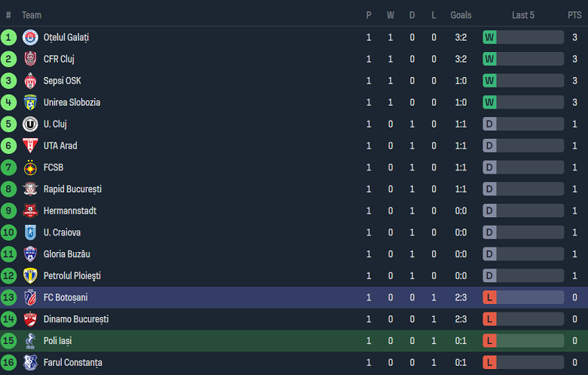Open the U. Craiova team link
The height and width of the screenshot is (375, 588).
62,232
